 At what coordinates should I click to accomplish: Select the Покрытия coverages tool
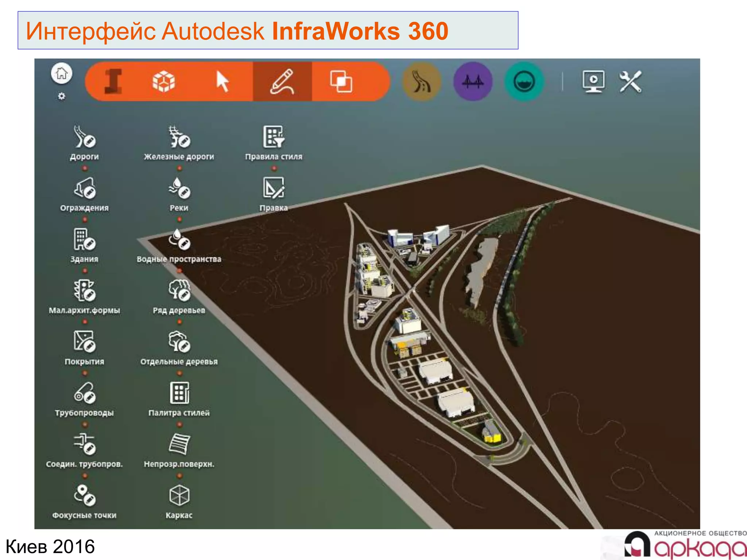(x=84, y=348)
